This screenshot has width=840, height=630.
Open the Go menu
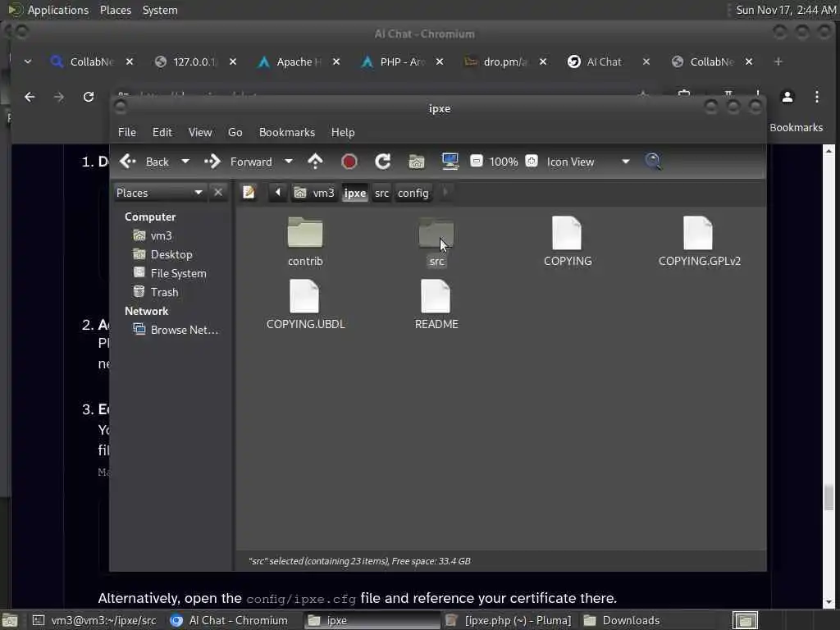tap(235, 132)
